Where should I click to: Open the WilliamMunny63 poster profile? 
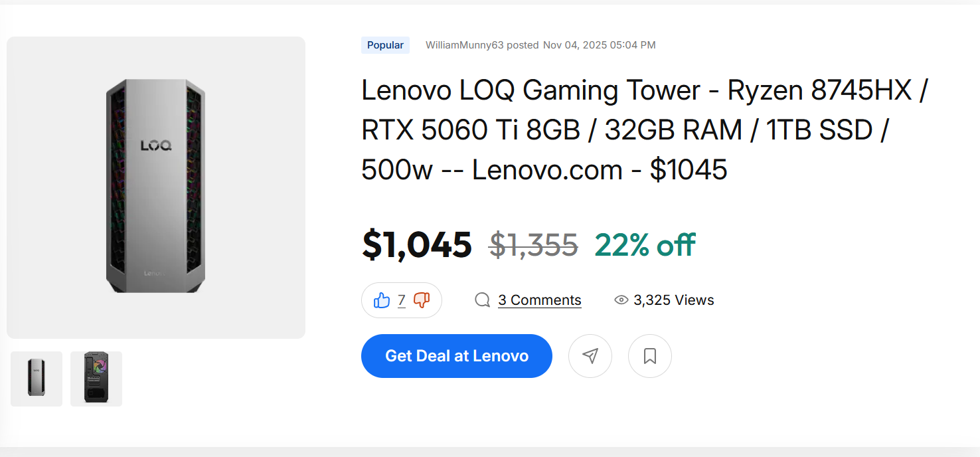pyautogui.click(x=465, y=45)
